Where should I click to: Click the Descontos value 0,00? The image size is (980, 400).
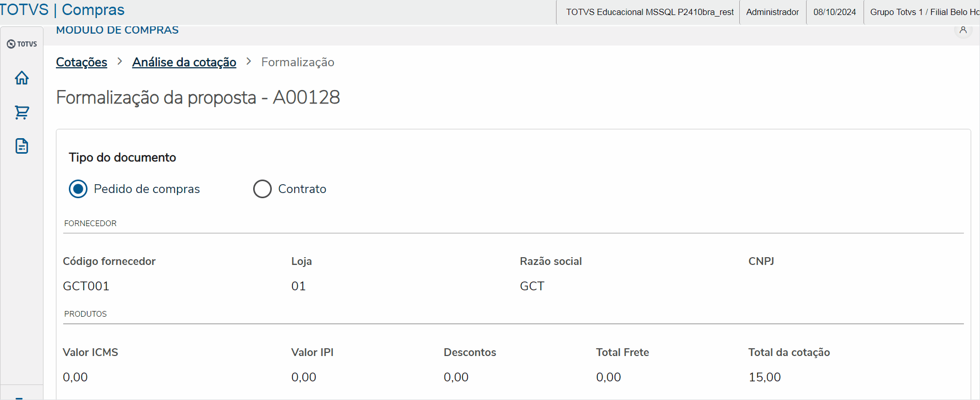pyautogui.click(x=456, y=377)
